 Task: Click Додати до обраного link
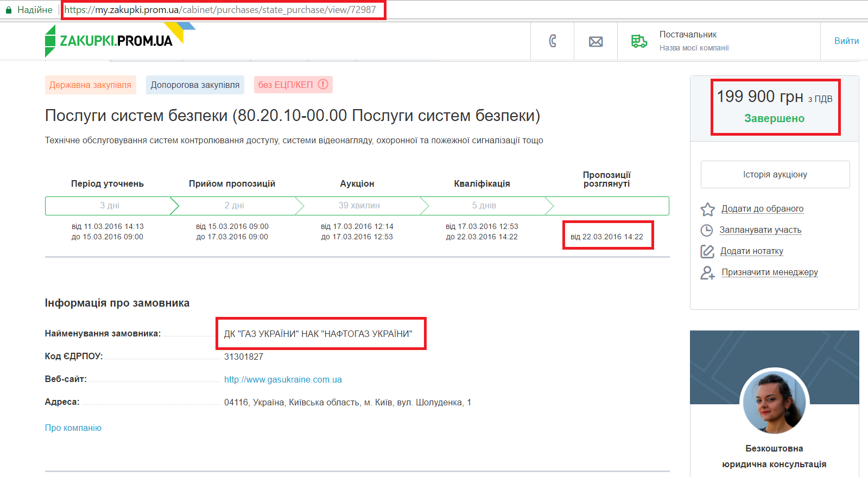762,209
